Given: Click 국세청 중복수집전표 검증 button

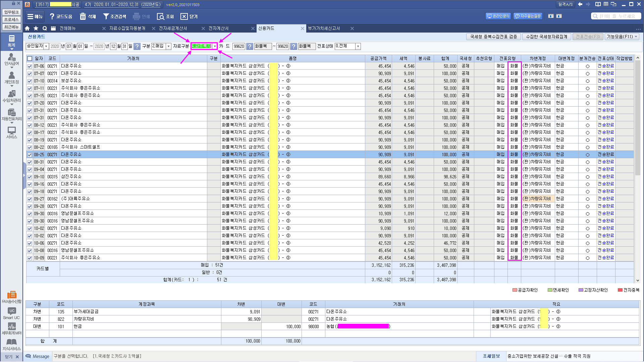Looking at the screenshot, I should (493, 37).
